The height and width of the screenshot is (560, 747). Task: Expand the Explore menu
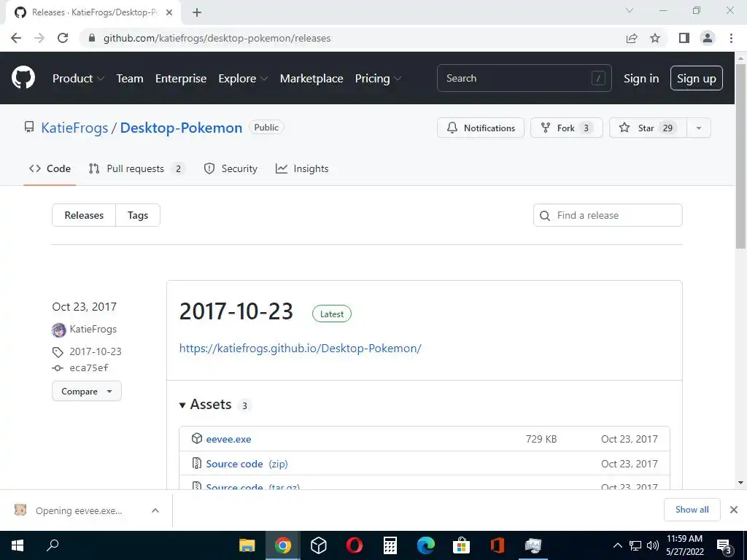243,79
